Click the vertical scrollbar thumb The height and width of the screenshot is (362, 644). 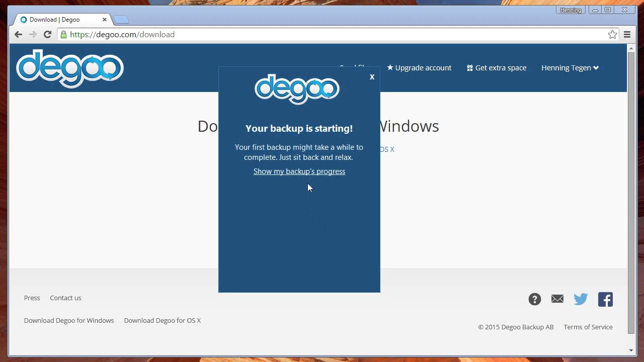point(631,193)
